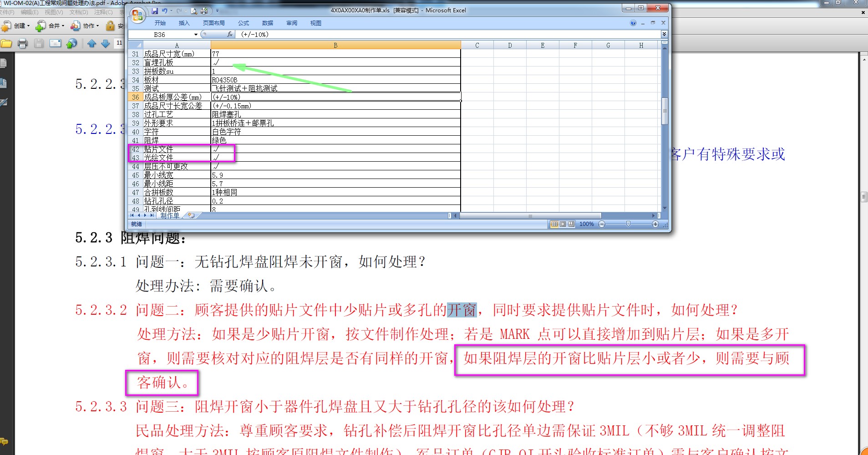Click the printer icon in Acrobat toolbar
The width and height of the screenshot is (868, 455).
coord(22,44)
